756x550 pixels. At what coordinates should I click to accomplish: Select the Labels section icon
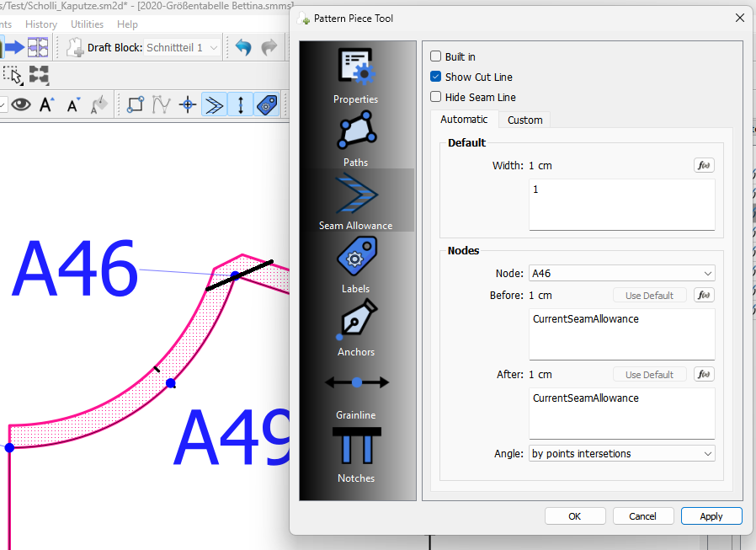click(x=356, y=264)
